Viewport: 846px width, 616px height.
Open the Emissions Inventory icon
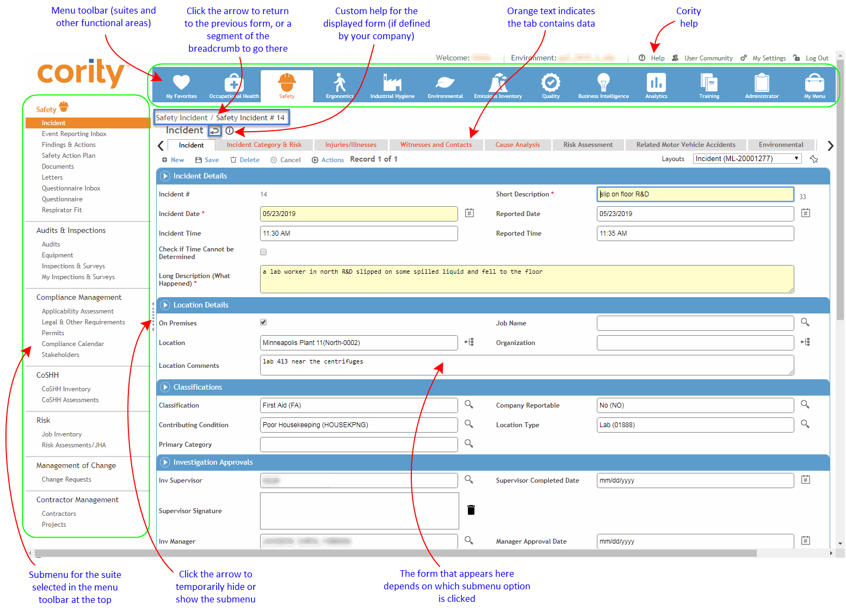pyautogui.click(x=498, y=82)
